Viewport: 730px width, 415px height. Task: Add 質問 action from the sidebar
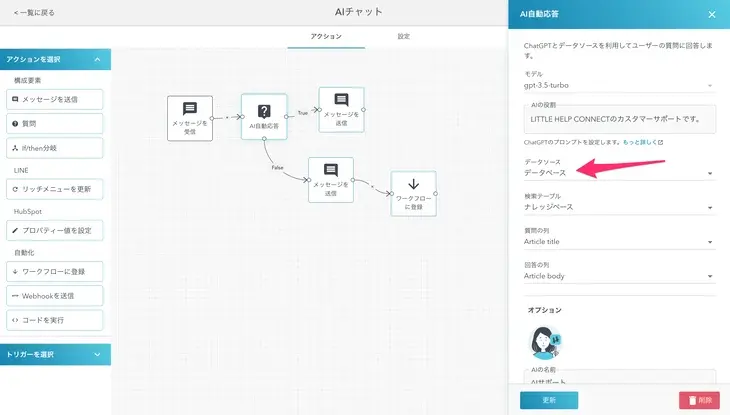tap(55, 123)
